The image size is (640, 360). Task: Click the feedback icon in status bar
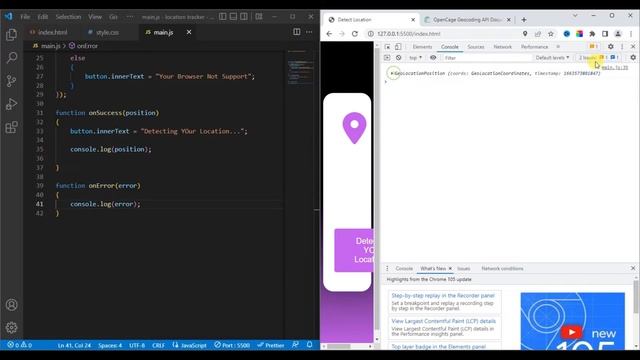tap(296, 345)
